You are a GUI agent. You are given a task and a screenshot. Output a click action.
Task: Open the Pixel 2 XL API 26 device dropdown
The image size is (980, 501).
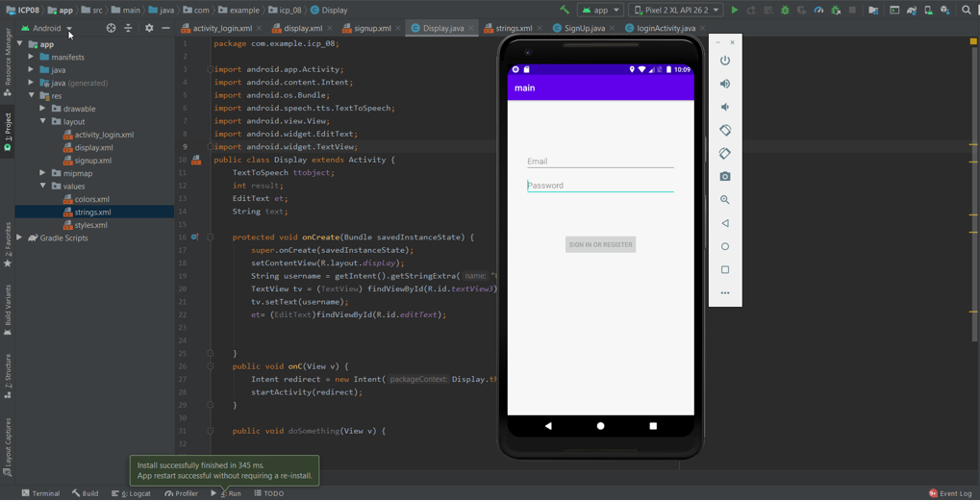coord(676,10)
